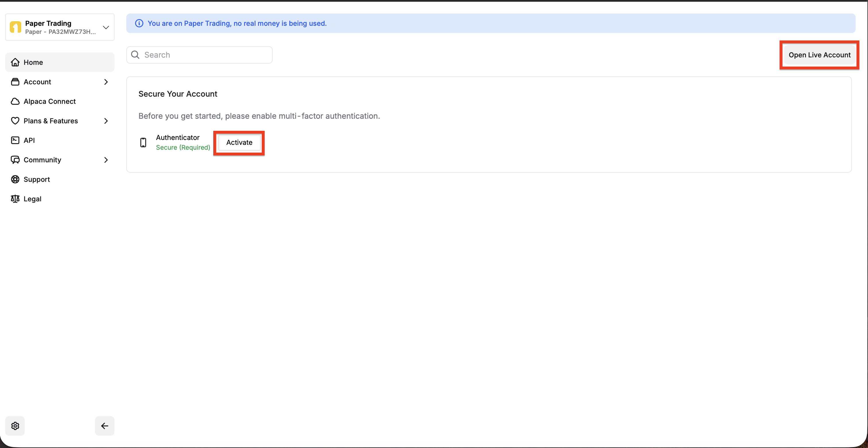Focus the Search input field
The height and width of the screenshot is (448, 868).
(x=206, y=55)
